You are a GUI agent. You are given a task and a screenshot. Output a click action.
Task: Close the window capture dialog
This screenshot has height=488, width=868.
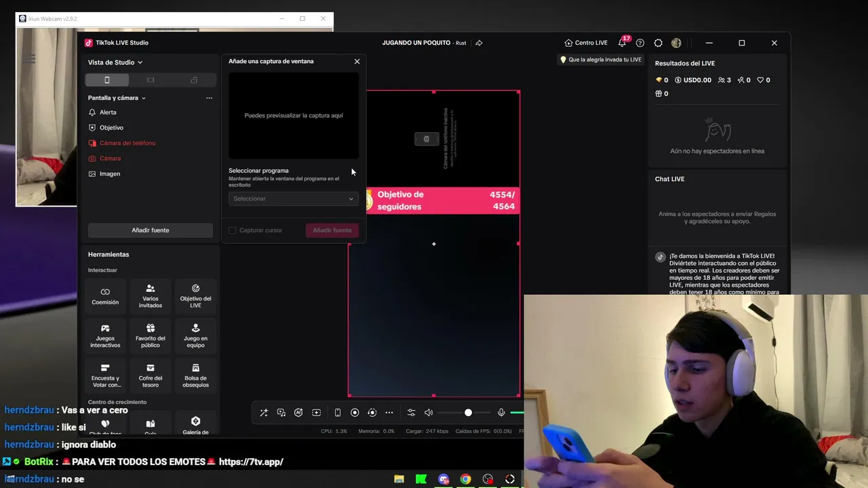pyautogui.click(x=357, y=62)
